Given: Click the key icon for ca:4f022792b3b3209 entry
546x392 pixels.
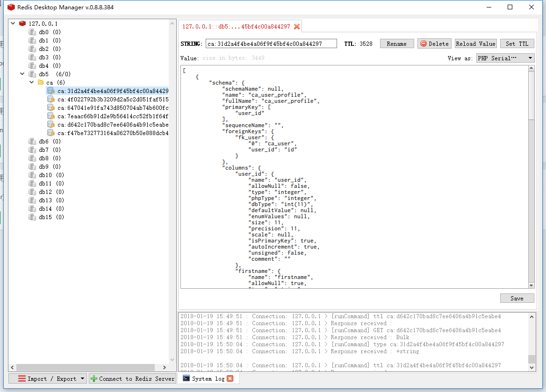Looking at the screenshot, I should (51, 100).
